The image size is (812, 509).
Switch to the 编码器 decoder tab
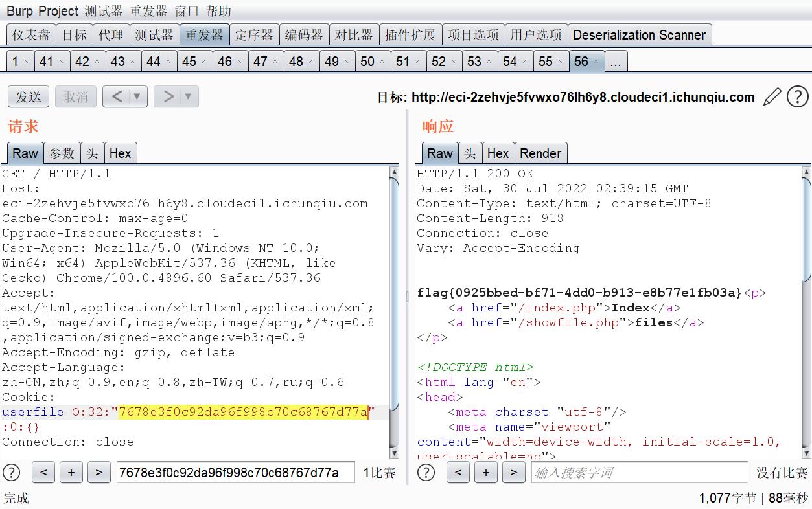pos(304,35)
